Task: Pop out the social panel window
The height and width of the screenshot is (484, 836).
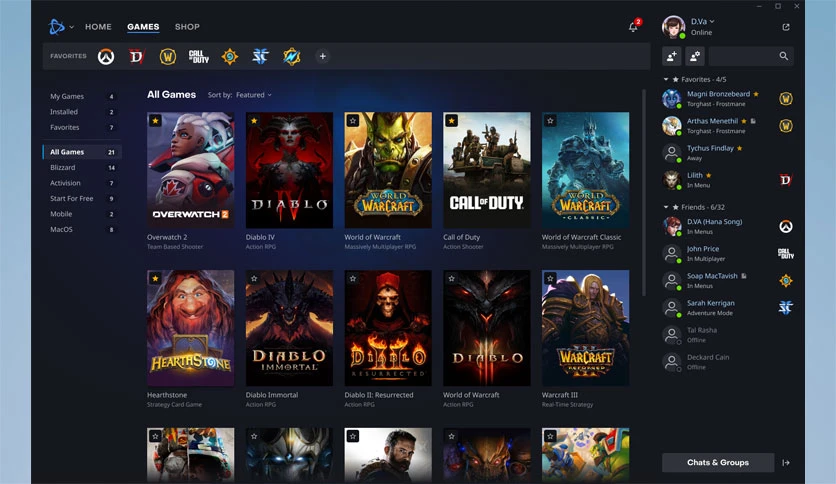Action: tap(786, 27)
